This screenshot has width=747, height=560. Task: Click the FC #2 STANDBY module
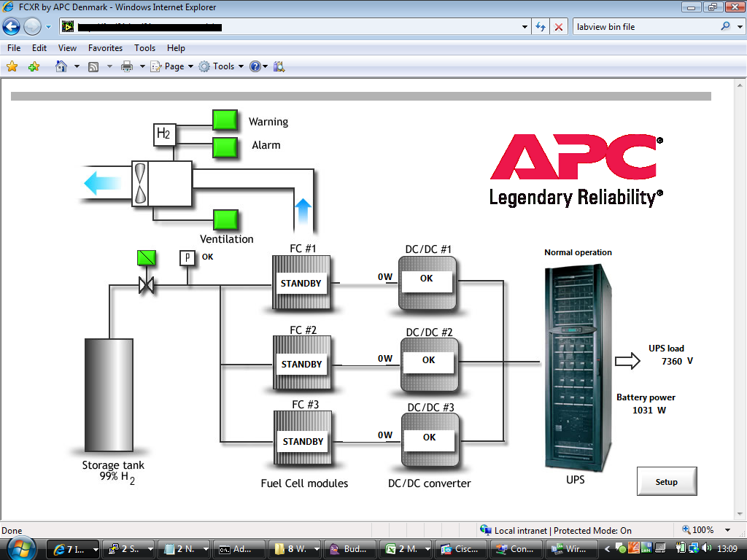(x=301, y=363)
